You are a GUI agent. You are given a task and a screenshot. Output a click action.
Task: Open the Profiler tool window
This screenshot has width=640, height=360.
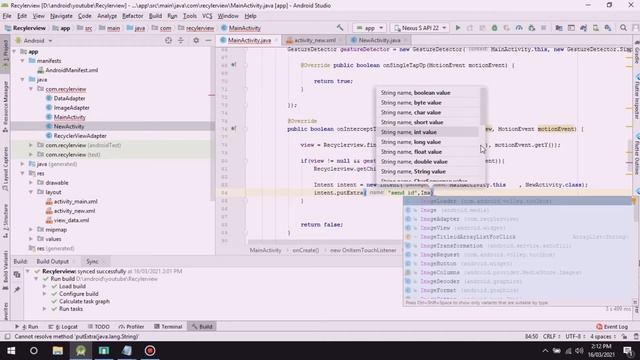131,327
